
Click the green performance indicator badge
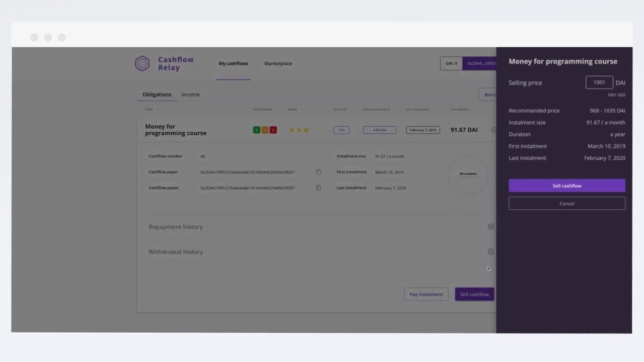[257, 130]
